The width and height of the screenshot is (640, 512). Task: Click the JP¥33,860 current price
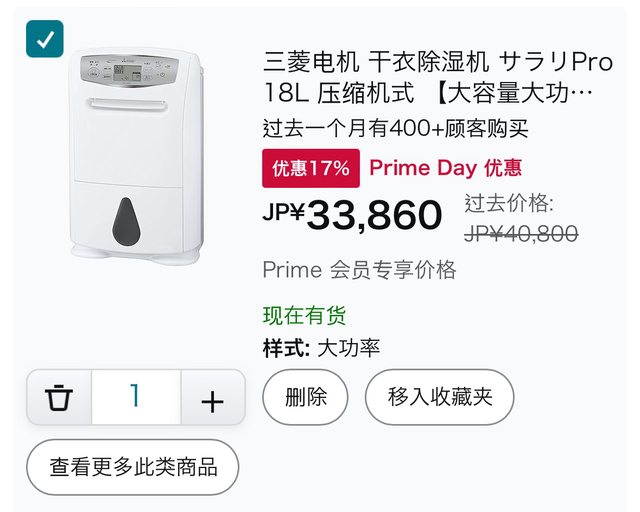[x=352, y=214]
